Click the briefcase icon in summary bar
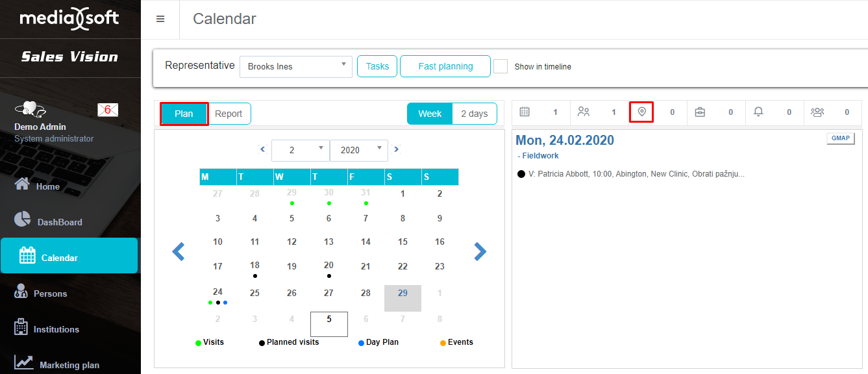This screenshot has width=868, height=374. coord(700,112)
